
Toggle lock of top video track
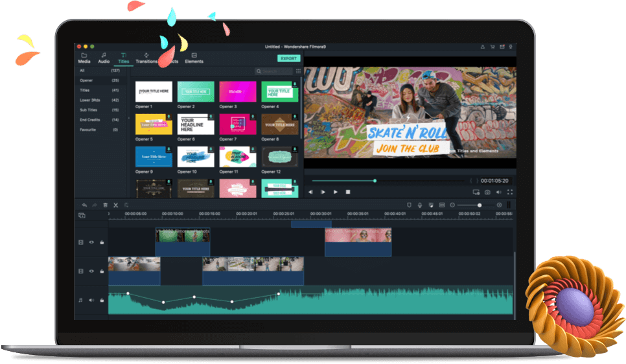(102, 242)
